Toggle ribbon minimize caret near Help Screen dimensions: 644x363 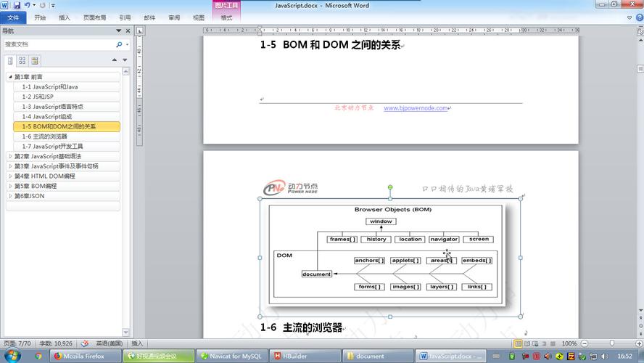point(629,17)
